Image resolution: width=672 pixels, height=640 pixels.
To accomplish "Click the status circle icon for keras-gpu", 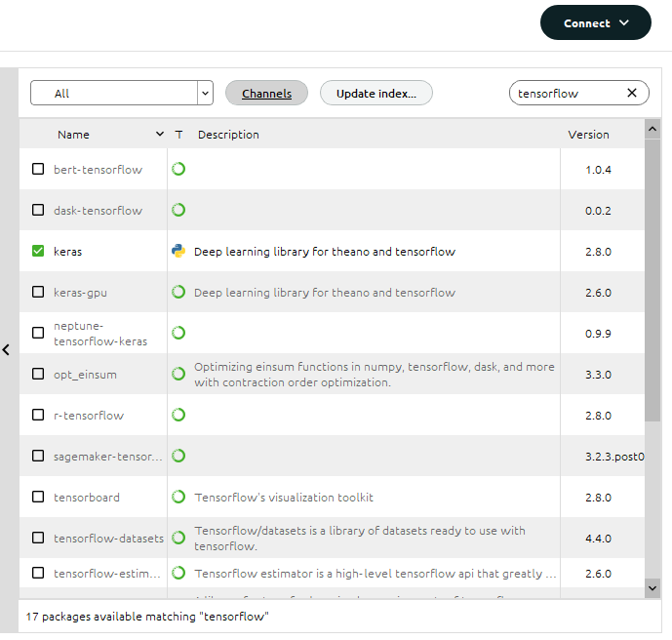I will coord(178,293).
